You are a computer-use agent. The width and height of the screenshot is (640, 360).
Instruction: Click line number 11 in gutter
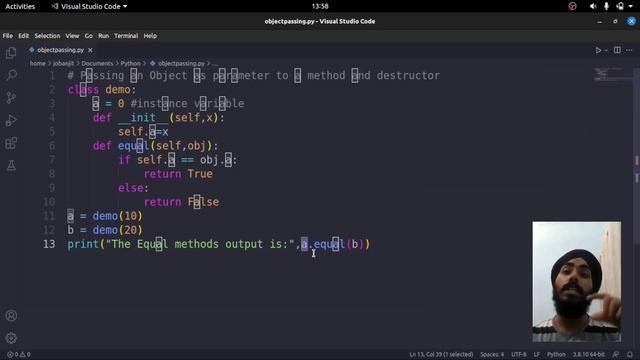coord(49,216)
